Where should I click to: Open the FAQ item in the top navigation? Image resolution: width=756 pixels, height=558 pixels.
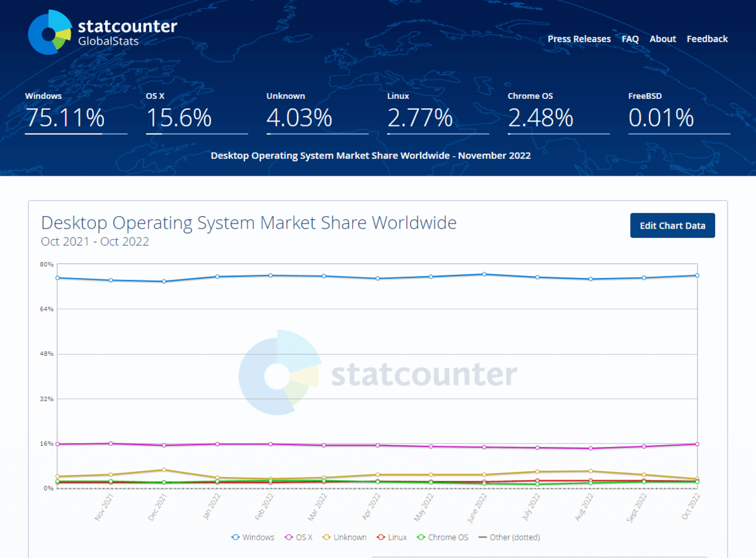pos(630,38)
